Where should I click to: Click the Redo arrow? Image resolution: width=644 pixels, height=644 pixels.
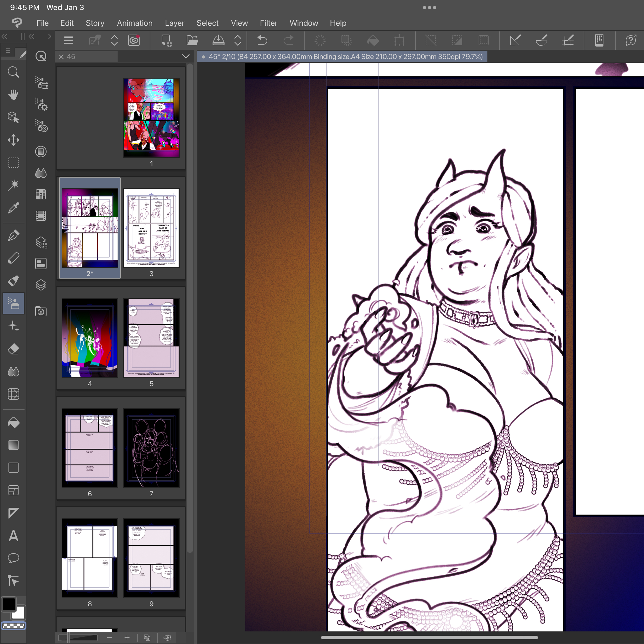[288, 40]
